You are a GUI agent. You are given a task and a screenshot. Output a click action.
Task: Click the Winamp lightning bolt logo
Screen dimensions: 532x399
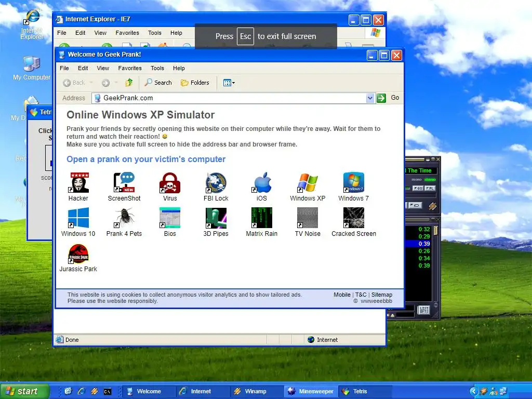pos(432,206)
